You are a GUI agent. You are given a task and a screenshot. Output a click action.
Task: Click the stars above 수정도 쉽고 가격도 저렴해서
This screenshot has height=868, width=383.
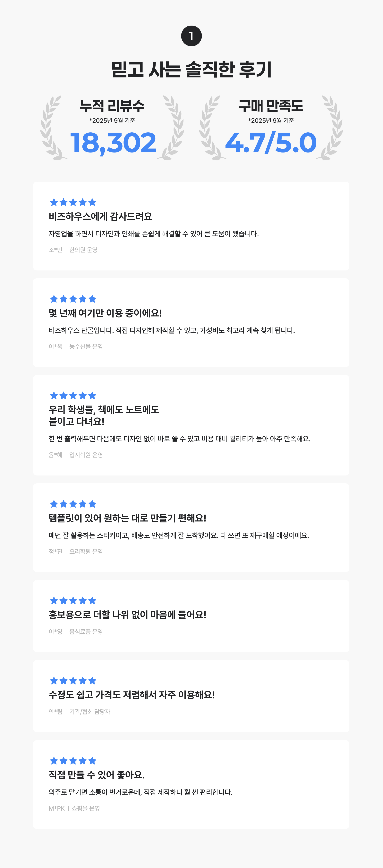73,681
